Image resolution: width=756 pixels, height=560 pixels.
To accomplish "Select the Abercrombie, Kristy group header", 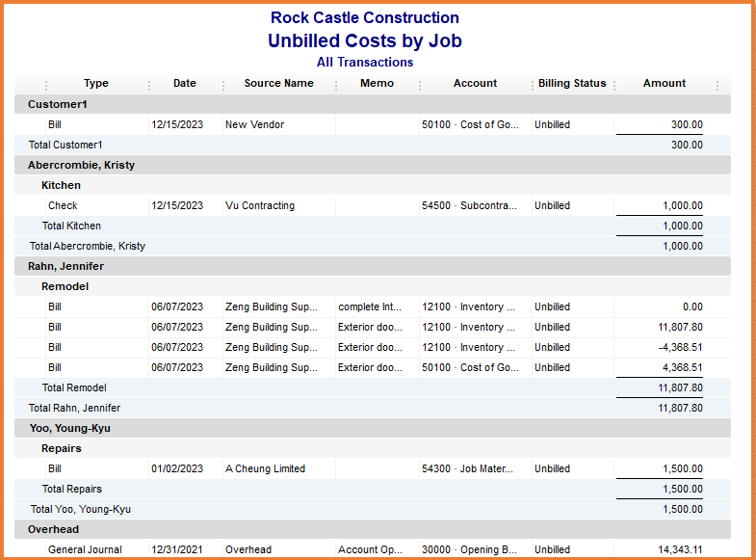I will point(372,165).
